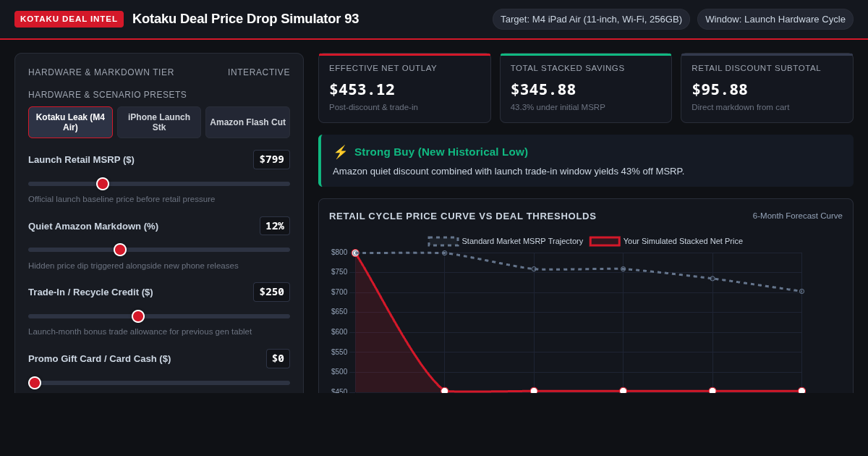Viewport: 868px width, 456px height.
Task: Click the Effective Net Outlay card
Action: pos(404,88)
